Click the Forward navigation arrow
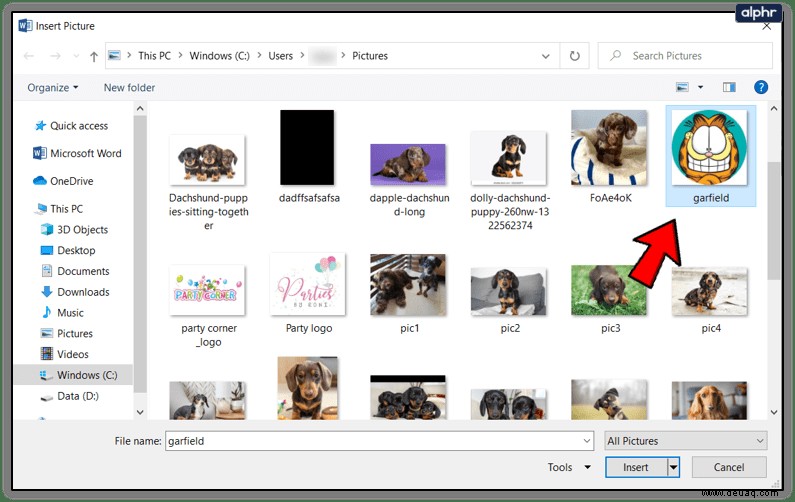 click(x=55, y=56)
